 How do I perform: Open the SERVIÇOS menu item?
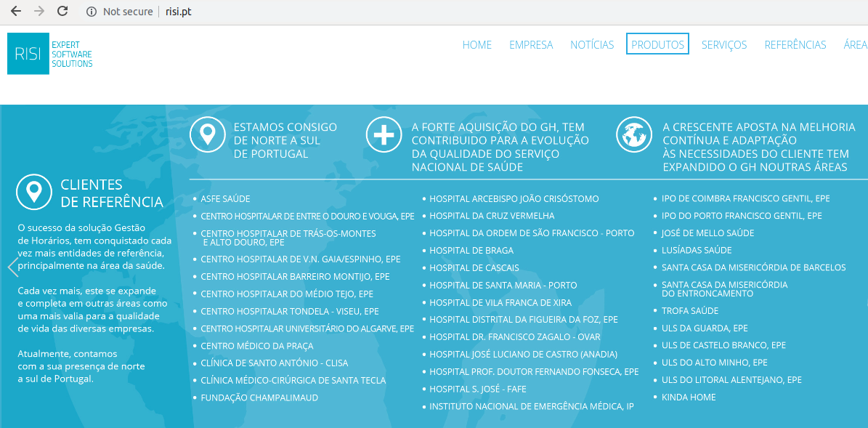(x=724, y=45)
